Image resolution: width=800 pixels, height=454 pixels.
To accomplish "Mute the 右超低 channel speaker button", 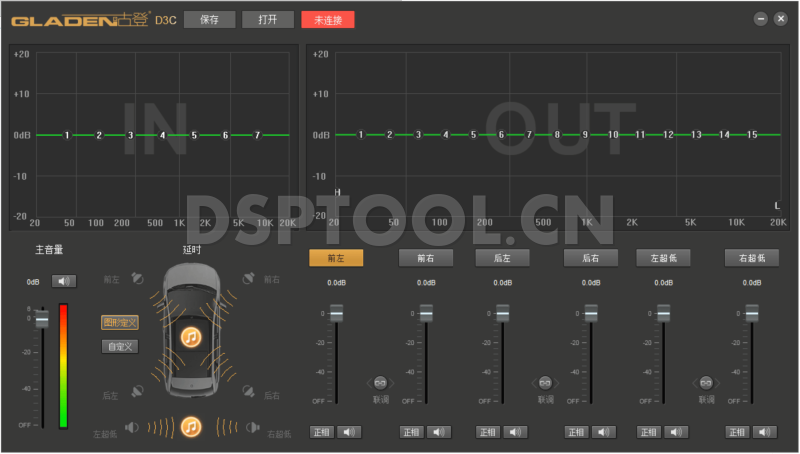I will (x=765, y=432).
